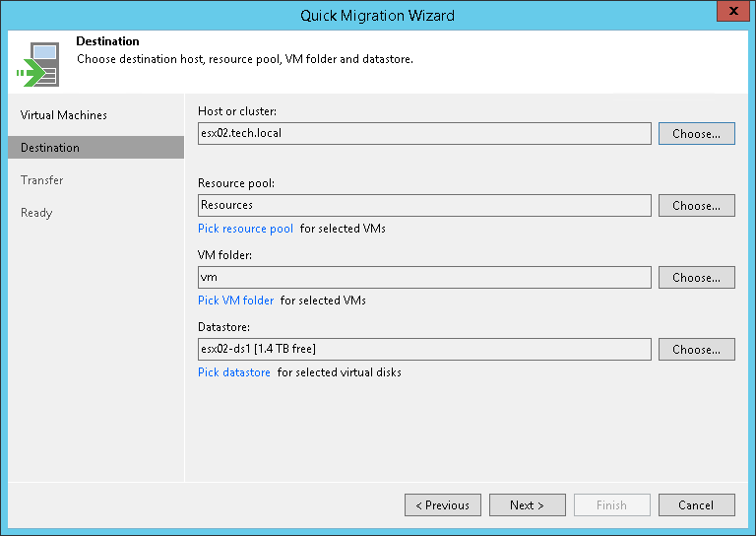Cancel the migration wizard
Viewport: 756px width, 536px height.
coord(697,505)
